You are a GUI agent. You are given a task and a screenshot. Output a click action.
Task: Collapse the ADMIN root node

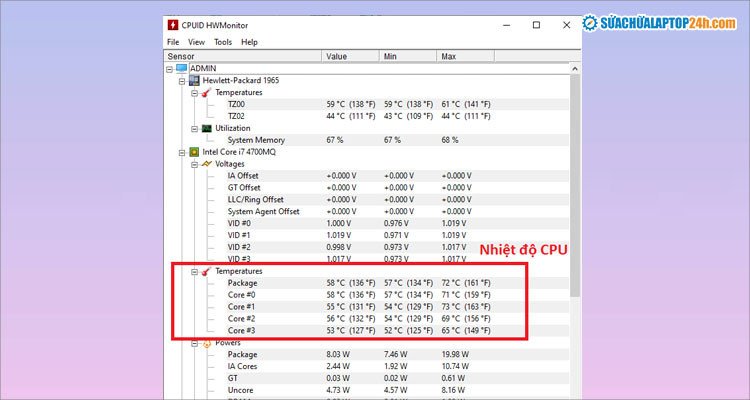tap(169, 69)
